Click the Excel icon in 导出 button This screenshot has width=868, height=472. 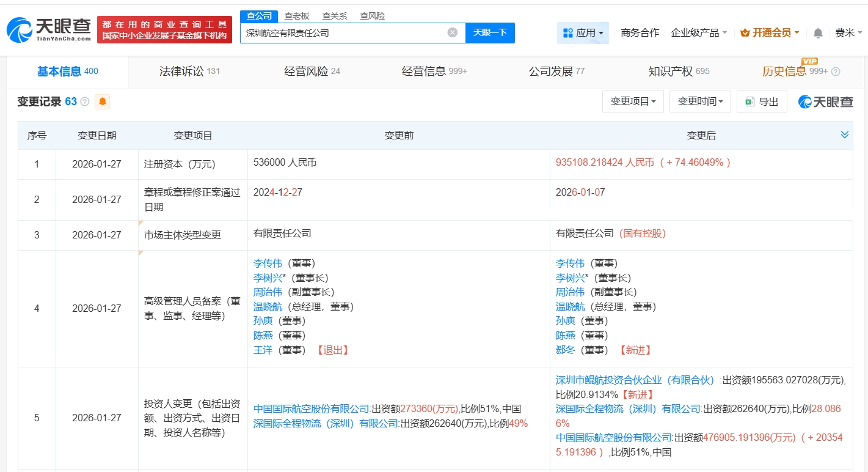click(750, 101)
